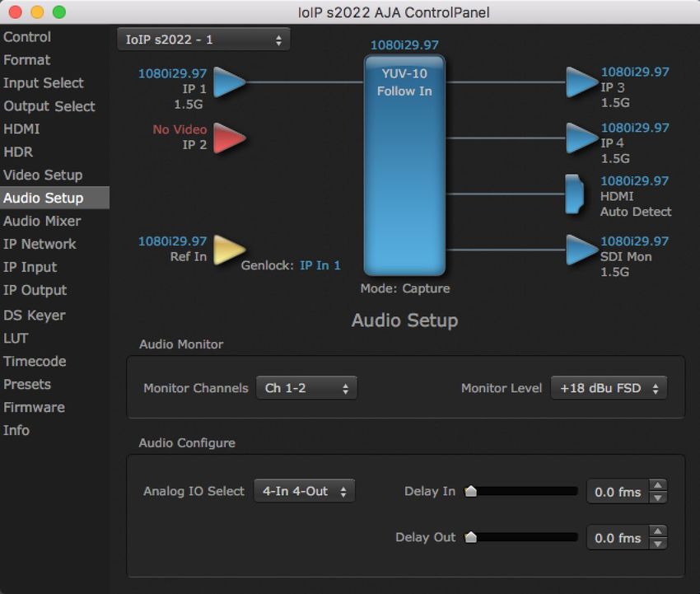Open the Monitor Level +18 dBu FSD dropdown
Image resolution: width=700 pixels, height=594 pixels.
click(x=609, y=388)
